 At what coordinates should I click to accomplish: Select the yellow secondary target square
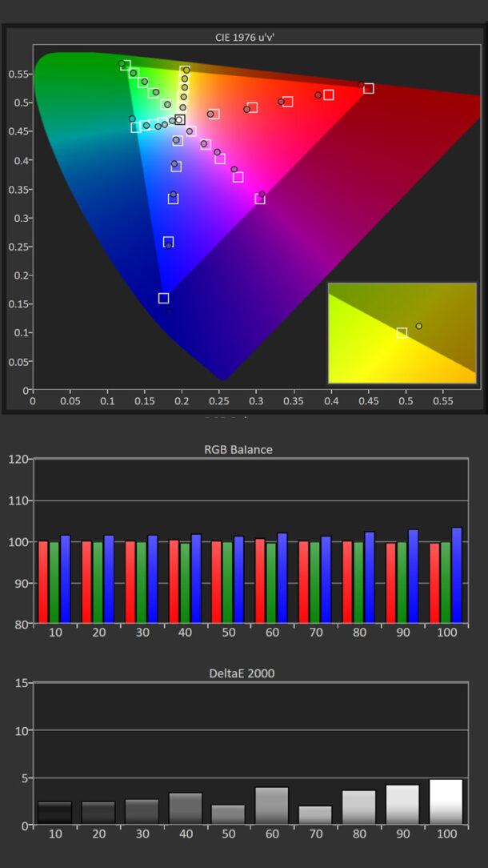click(x=185, y=70)
